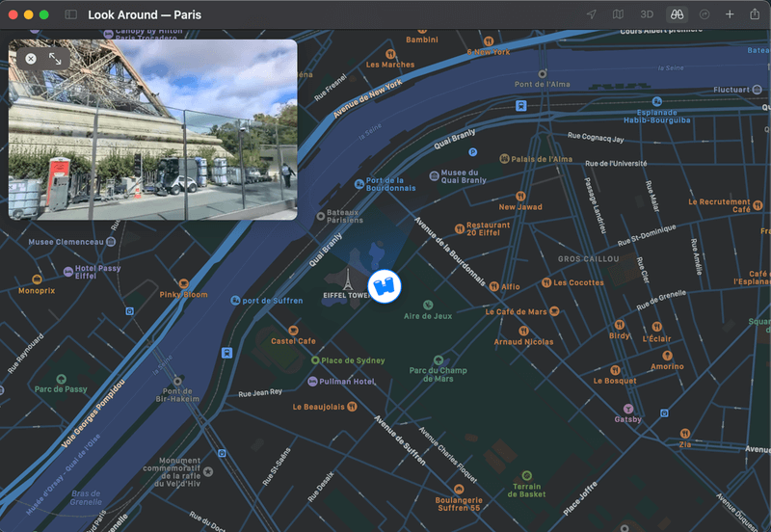
Task: Click Parc du Champ de Mars pin
Action: click(x=439, y=360)
